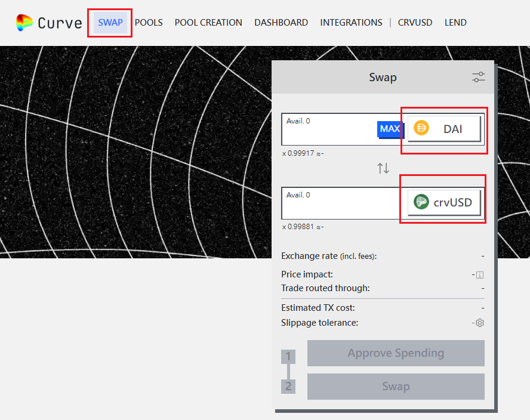
Task: Switch to DASHBOARD
Action: click(x=281, y=23)
